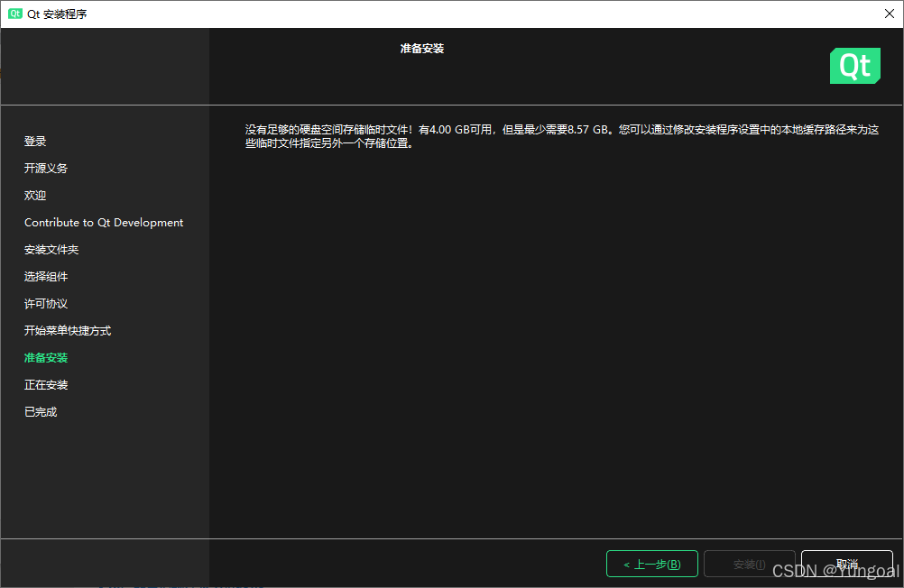Viewport: 904px width, 588px height.
Task: Cancel the installation with 取消
Action: pos(847,564)
